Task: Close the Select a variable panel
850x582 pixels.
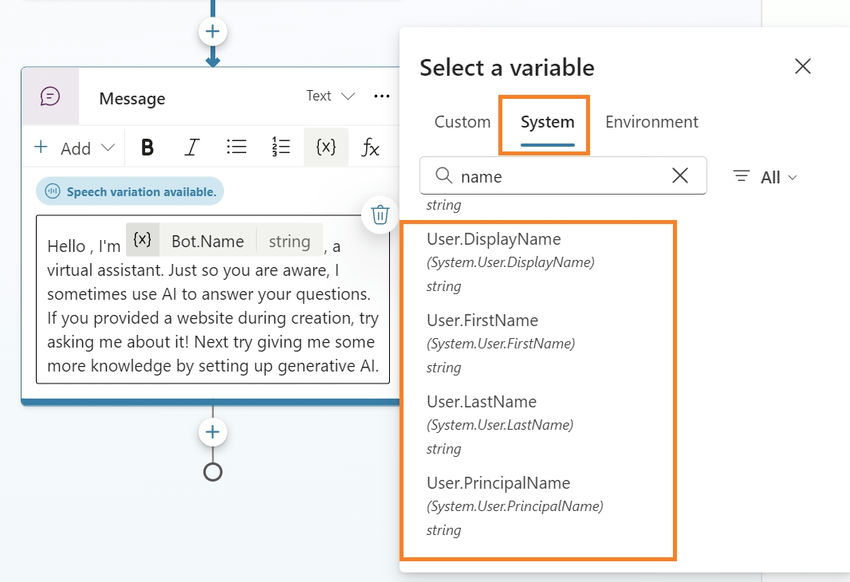Action: click(x=802, y=67)
